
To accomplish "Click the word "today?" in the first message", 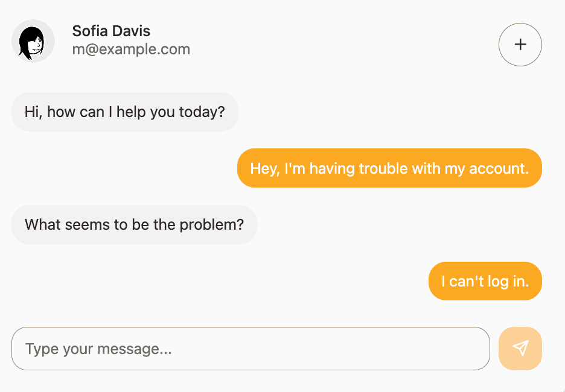I will [x=202, y=112].
